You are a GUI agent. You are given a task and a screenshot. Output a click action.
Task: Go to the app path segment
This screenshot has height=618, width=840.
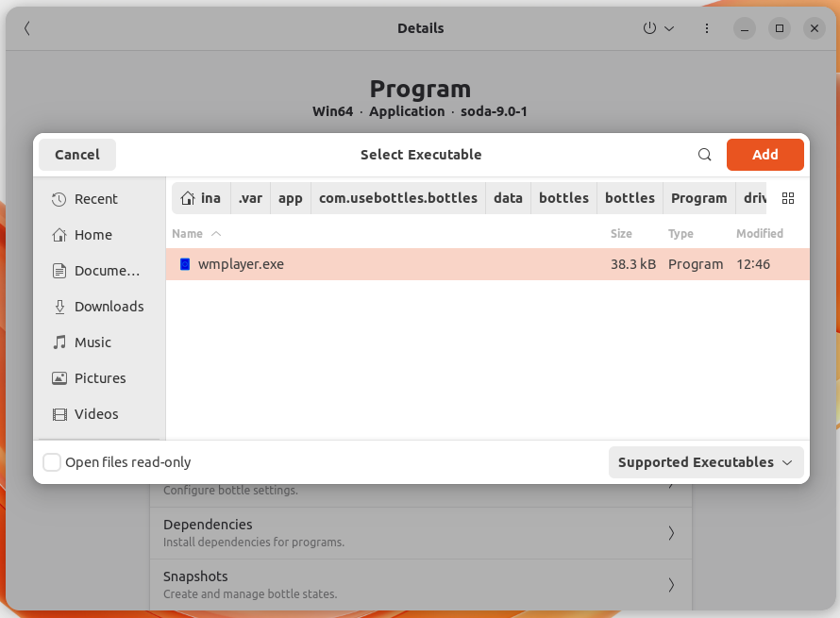(x=291, y=198)
